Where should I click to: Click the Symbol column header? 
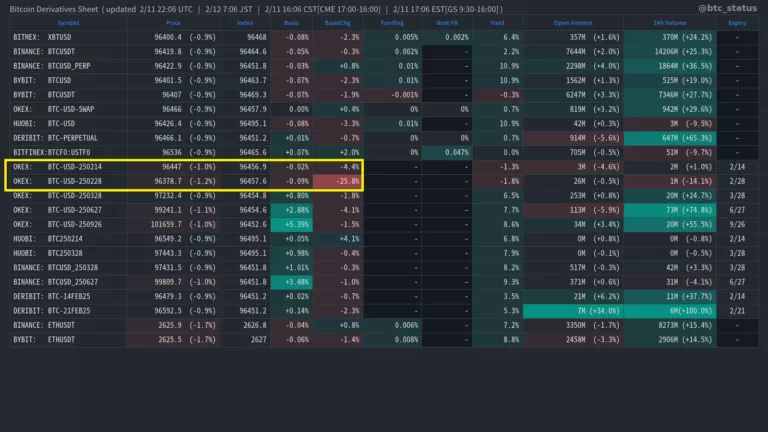click(x=68, y=23)
